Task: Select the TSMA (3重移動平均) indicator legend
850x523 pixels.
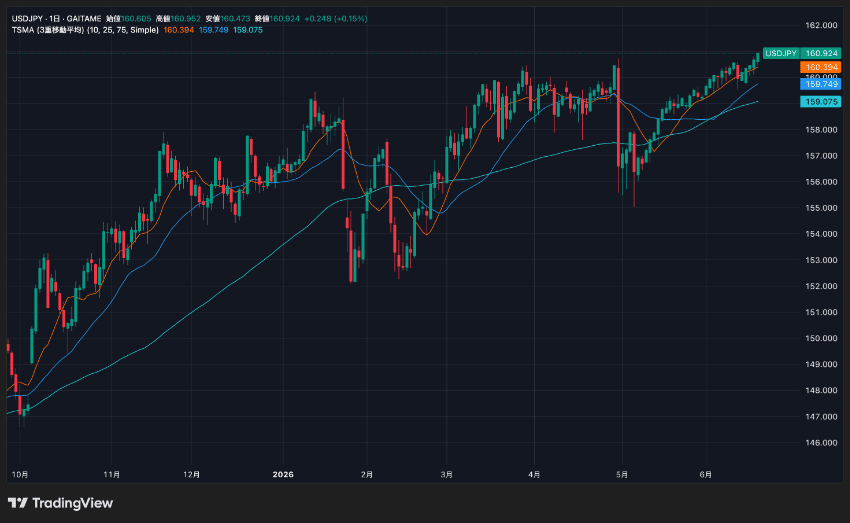Action: click(85, 30)
